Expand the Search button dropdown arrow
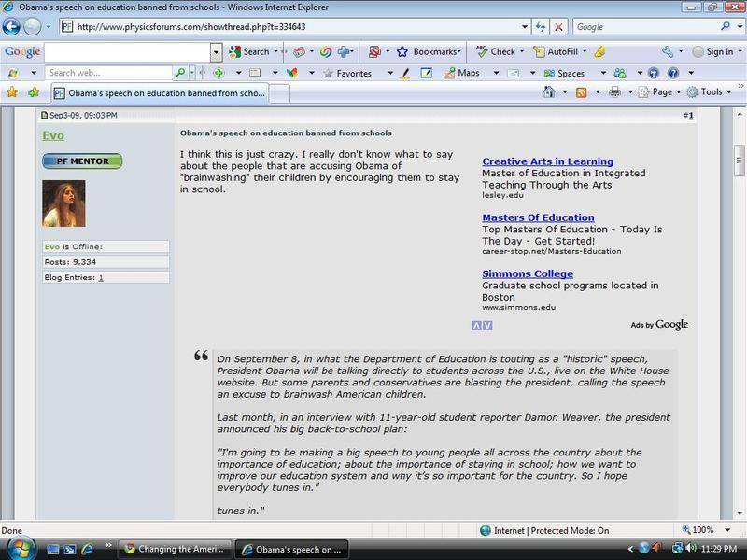This screenshot has width=747, height=560. [x=275, y=51]
